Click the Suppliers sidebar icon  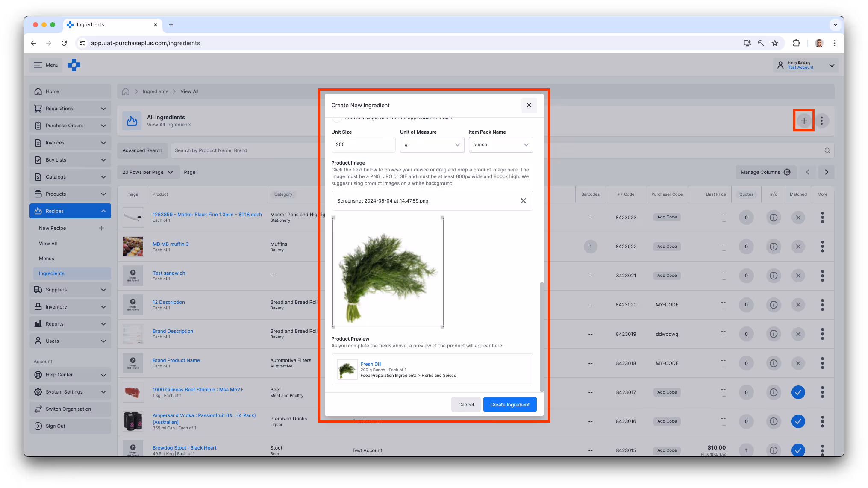point(38,289)
